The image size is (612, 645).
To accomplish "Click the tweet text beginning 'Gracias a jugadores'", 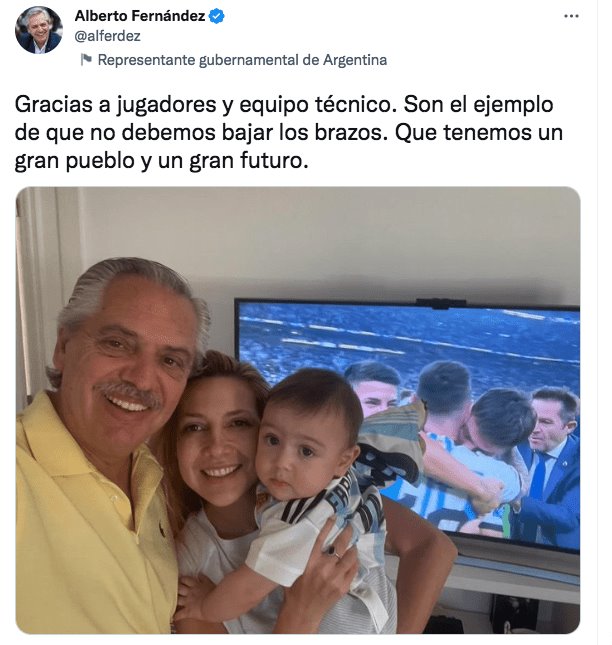I will [x=289, y=133].
